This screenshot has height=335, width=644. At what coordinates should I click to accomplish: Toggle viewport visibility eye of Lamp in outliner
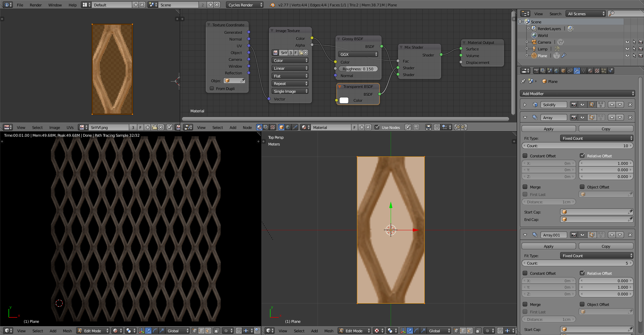click(627, 49)
